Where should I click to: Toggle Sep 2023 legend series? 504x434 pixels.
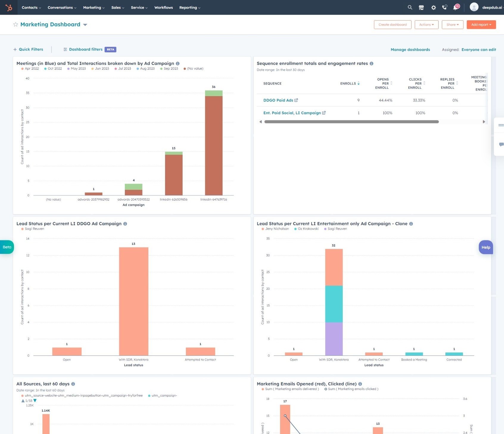pos(169,69)
